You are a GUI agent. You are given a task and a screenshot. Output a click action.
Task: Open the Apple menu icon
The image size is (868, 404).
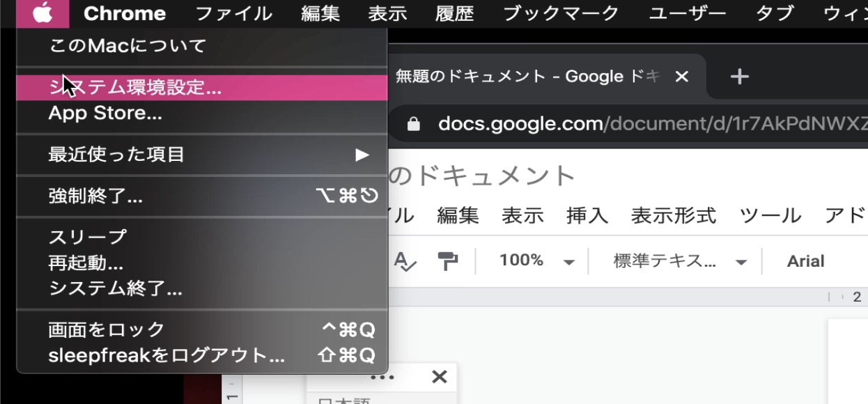coord(42,13)
